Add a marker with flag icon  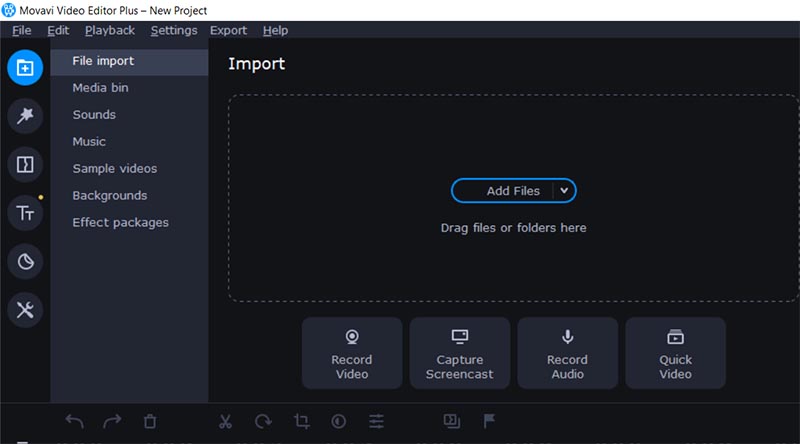tap(489, 421)
